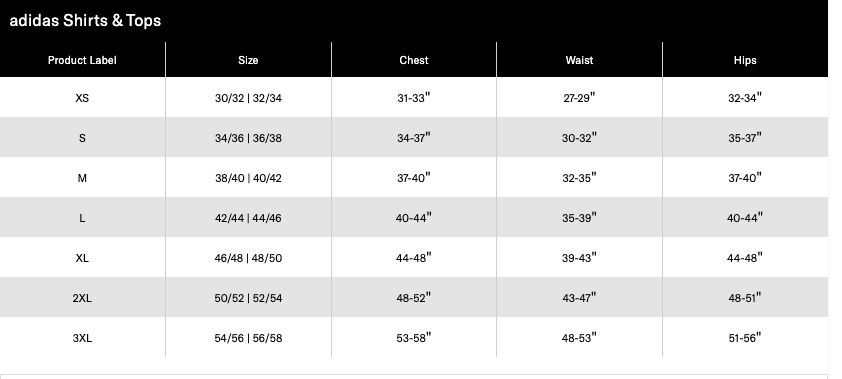842x379 pixels.
Task: Select size cell 38/40 | 40/42
Action: pos(248,178)
